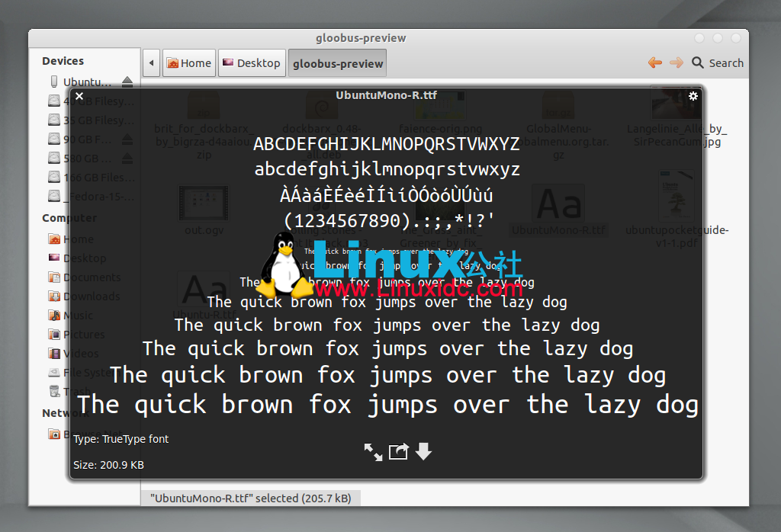The width and height of the screenshot is (781, 532).
Task: Open font with external application icon
Action: pyautogui.click(x=398, y=452)
